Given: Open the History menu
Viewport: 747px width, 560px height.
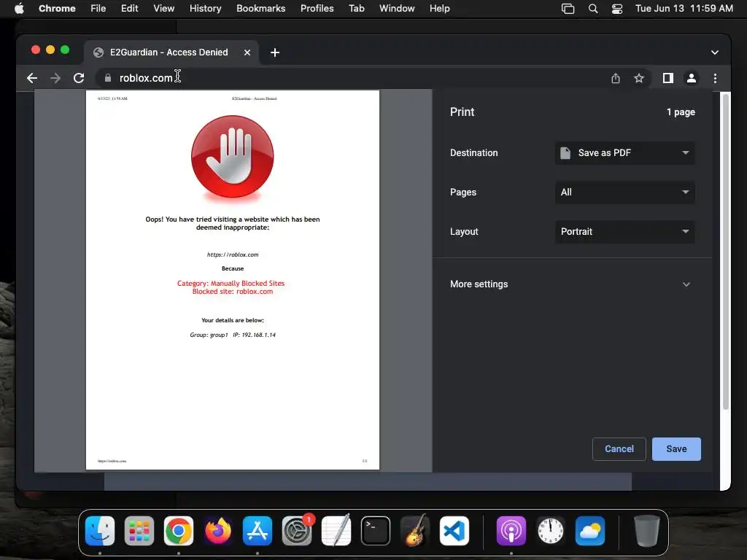Looking at the screenshot, I should (205, 9).
